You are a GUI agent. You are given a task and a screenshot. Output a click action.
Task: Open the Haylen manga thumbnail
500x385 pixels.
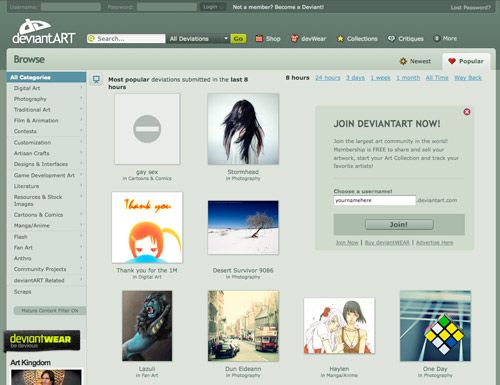click(x=339, y=326)
